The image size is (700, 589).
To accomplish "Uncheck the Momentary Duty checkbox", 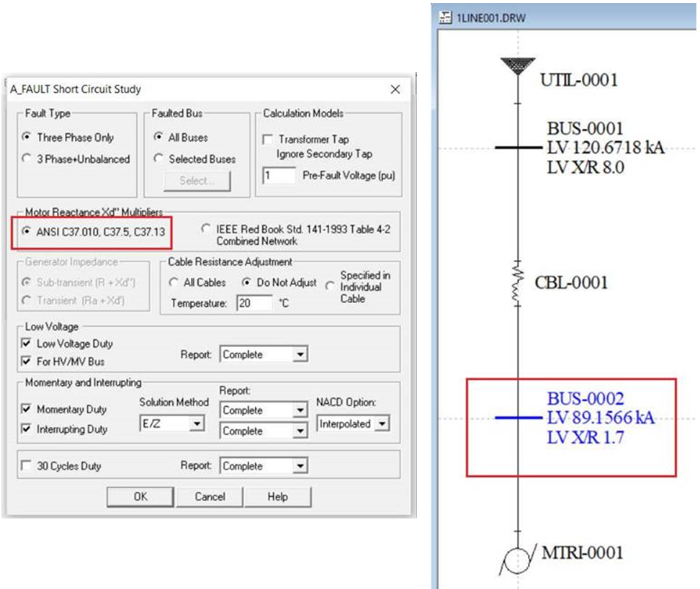I will [x=27, y=410].
